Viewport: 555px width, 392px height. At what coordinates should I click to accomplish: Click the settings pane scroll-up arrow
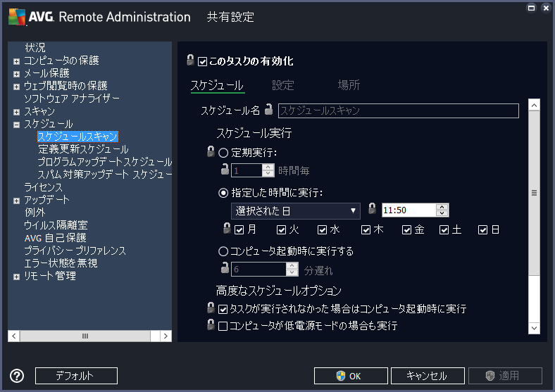[534, 105]
